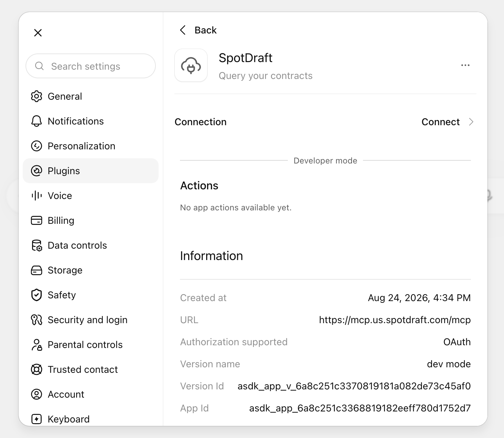This screenshot has height=438, width=504.
Task: Click the 'dev mode' version name value
Action: point(449,364)
